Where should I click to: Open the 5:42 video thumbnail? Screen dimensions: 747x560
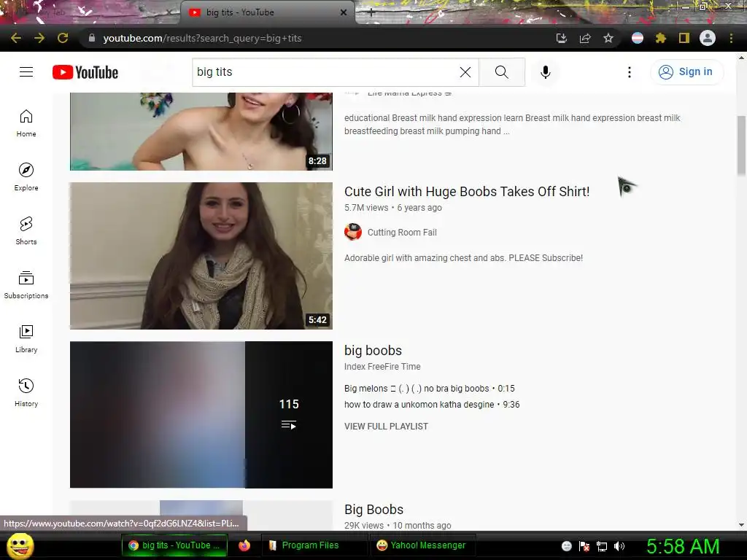click(201, 256)
